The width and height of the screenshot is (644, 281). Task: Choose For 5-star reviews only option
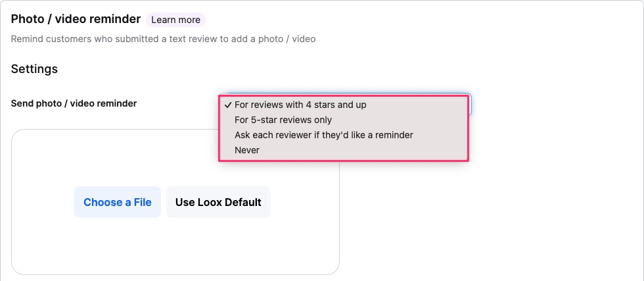(343, 120)
